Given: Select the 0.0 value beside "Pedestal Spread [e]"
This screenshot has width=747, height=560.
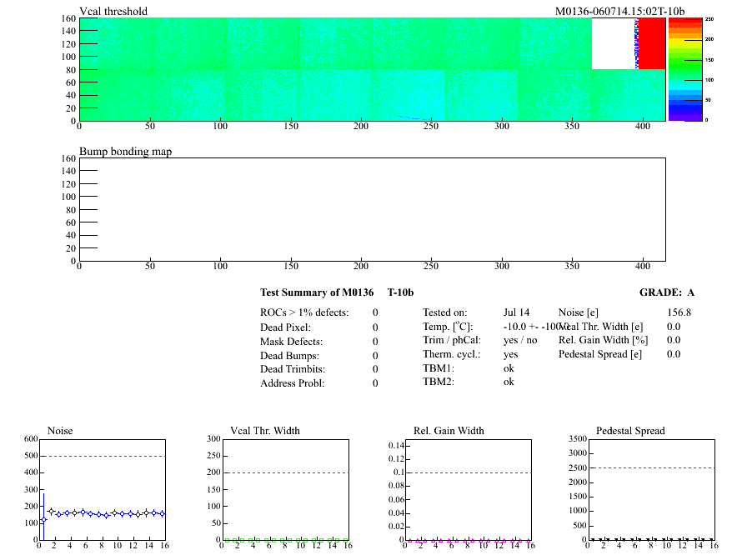Looking at the screenshot, I should coord(674,354).
